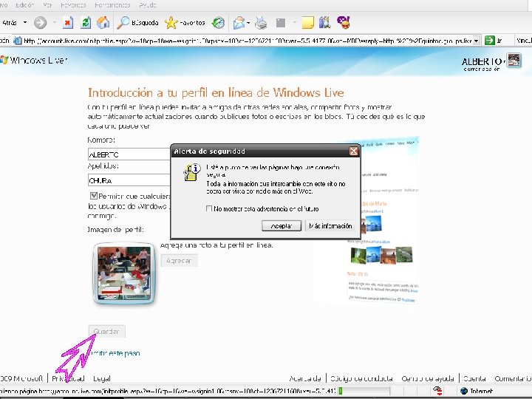Click the Cerrar sesión link

[482, 69]
